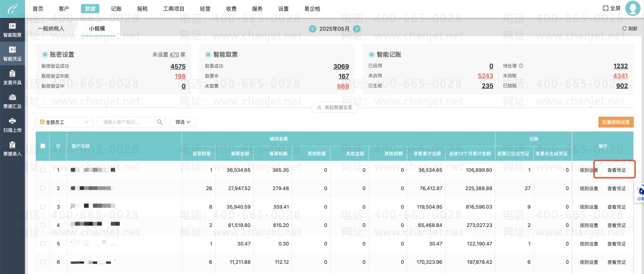Check the checkbox for row 3
This screenshot has height=274, width=644.
[x=43, y=207]
